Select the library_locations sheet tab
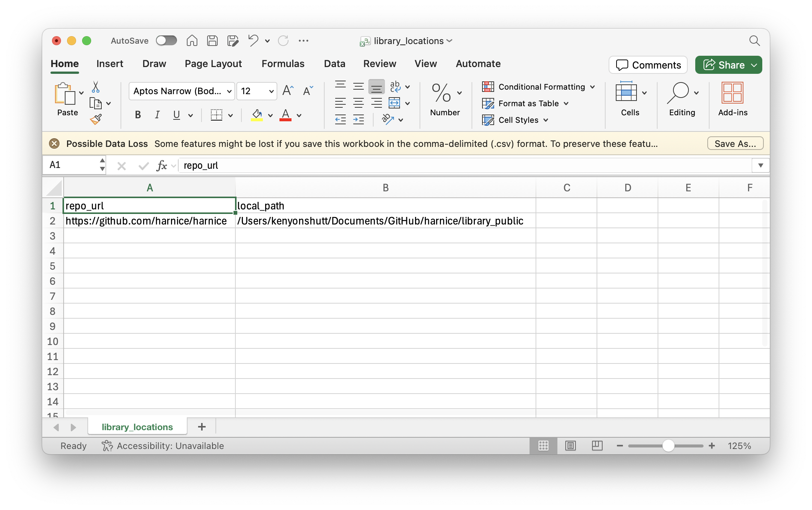 (137, 427)
